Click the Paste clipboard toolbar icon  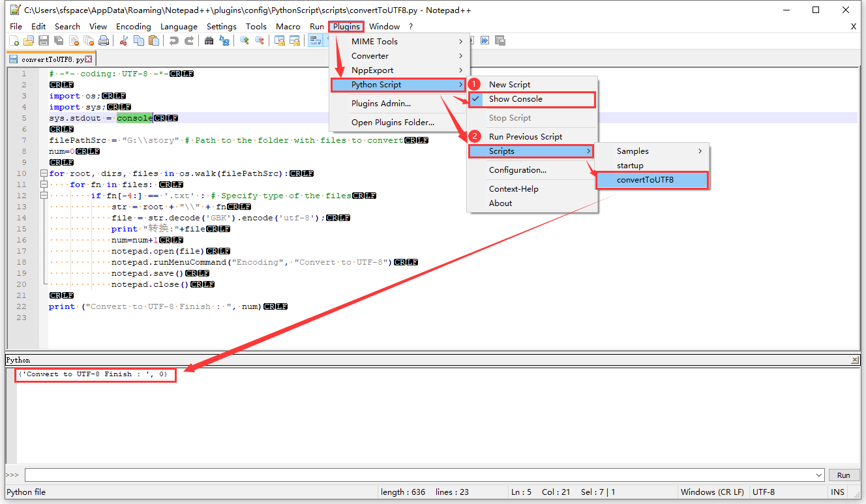[x=154, y=40]
